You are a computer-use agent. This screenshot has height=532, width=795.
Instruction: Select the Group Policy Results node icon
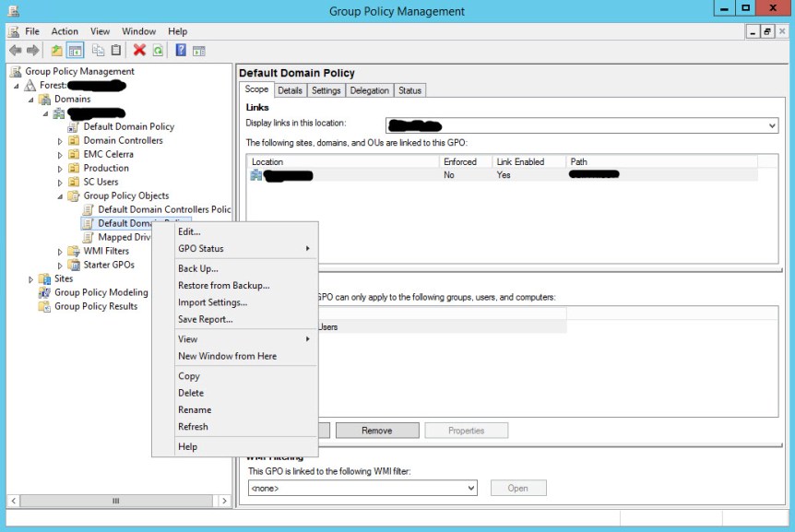click(45, 306)
